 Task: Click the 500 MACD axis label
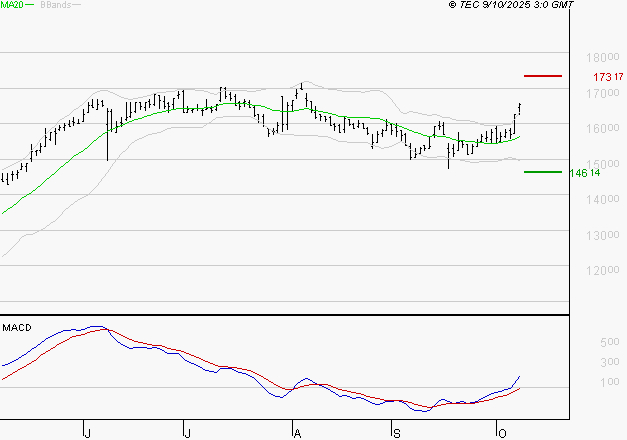tap(610, 342)
